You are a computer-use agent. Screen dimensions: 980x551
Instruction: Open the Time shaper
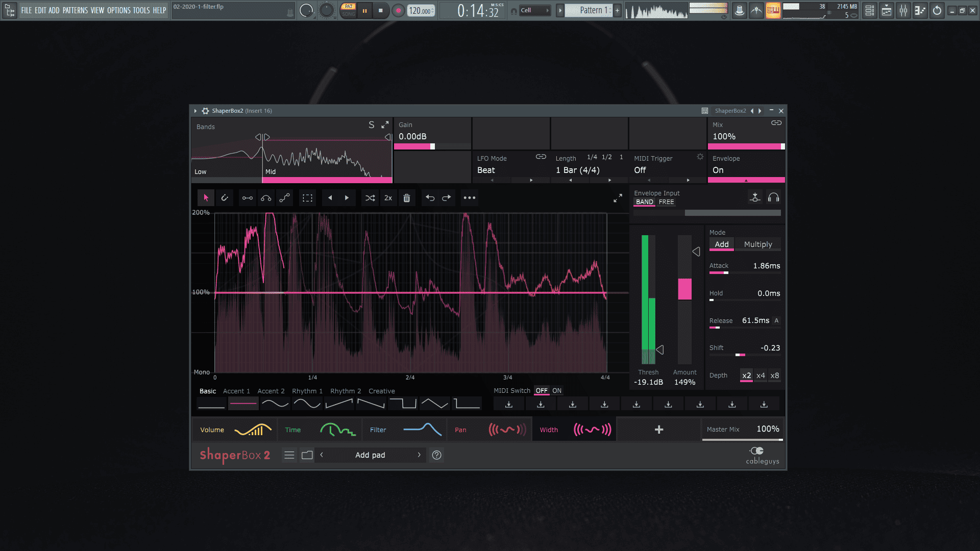tap(320, 430)
